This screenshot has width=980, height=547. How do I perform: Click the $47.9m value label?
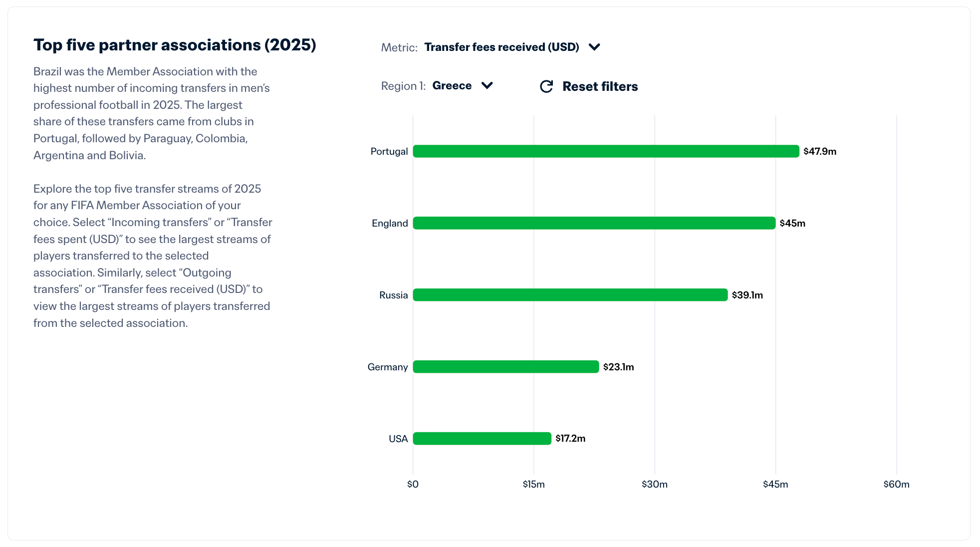[x=819, y=151]
